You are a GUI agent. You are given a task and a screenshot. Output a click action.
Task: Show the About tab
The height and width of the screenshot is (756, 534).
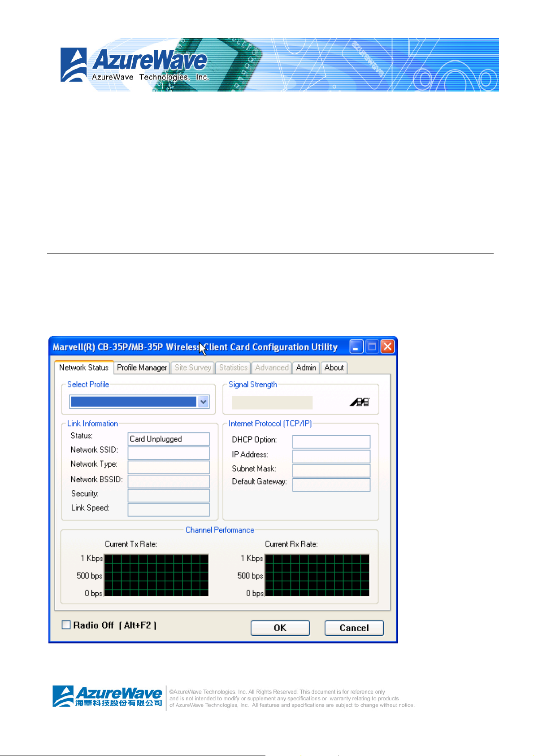[334, 368]
